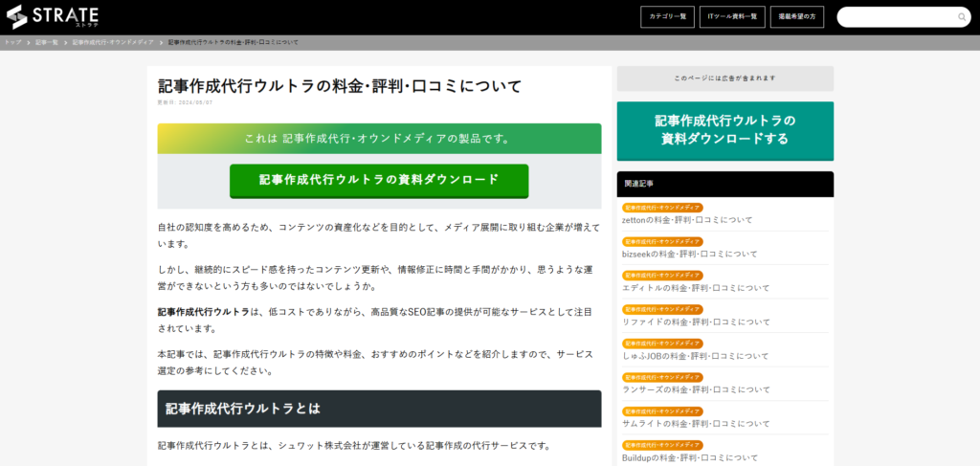Screen dimensions: 980x466
Task: Click the orange category tag above エディトル article
Action: point(662,276)
